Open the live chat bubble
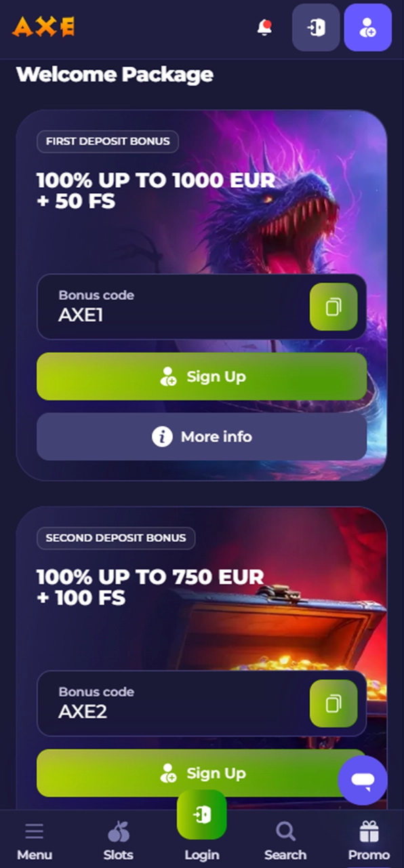This screenshot has width=404, height=868. [x=363, y=781]
